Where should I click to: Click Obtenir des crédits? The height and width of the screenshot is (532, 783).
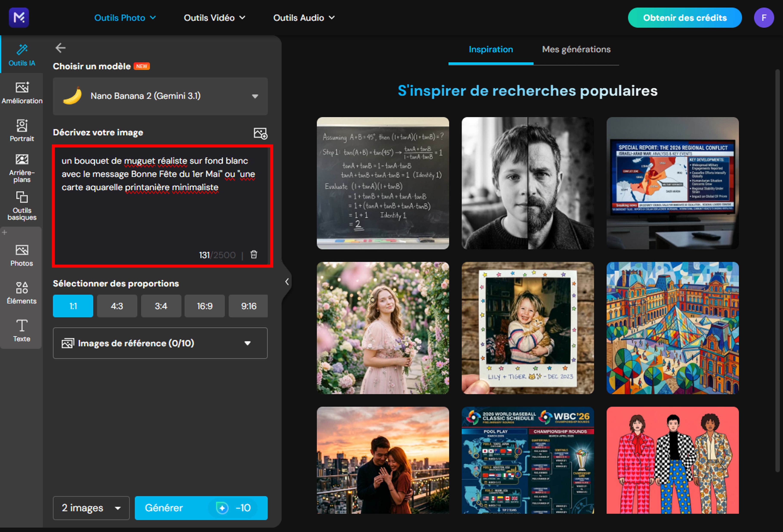(x=685, y=17)
